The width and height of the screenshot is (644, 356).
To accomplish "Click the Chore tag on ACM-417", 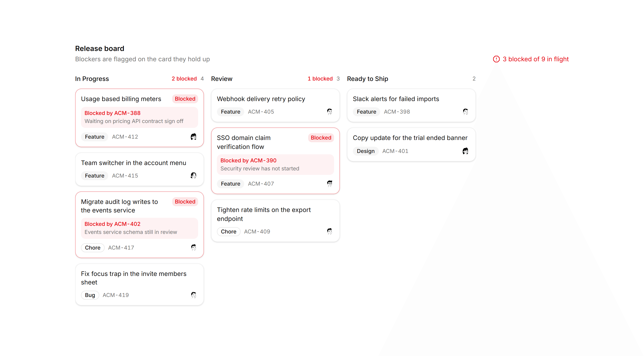I will click(x=93, y=248).
